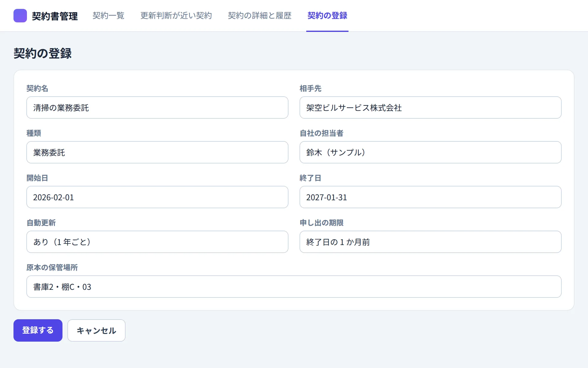Viewport: 588px width, 368px height.
Task: Select the 契約の登録 tab
Action: [x=327, y=16]
